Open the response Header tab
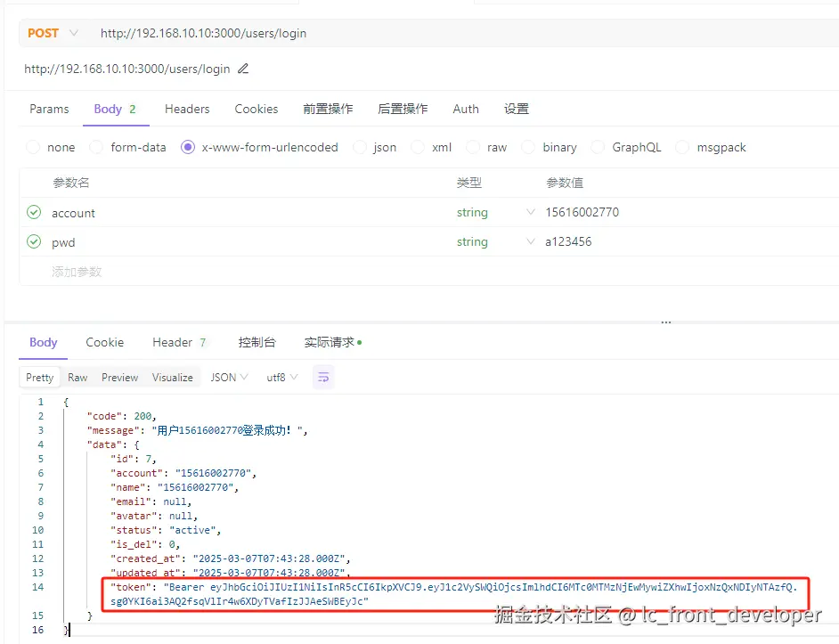Screen dimensions: 839x644 tap(179, 343)
